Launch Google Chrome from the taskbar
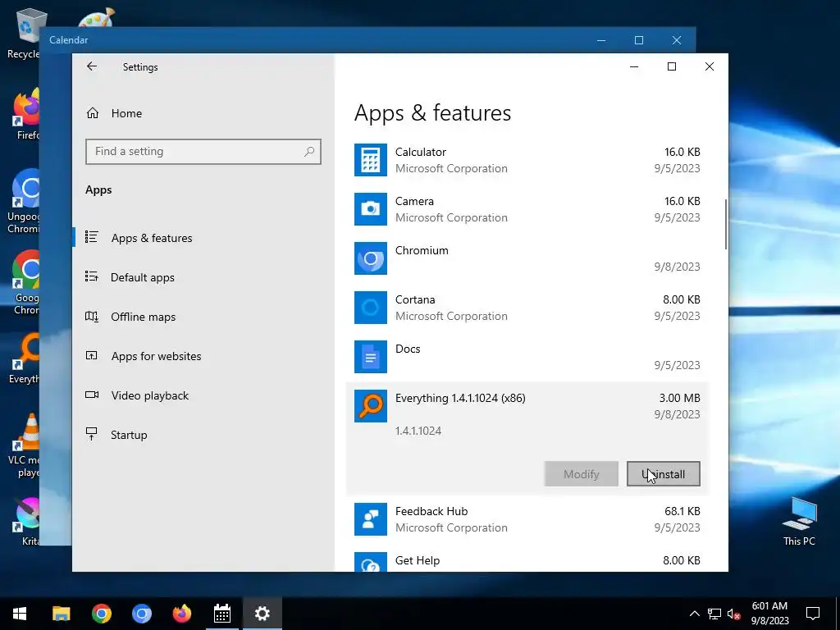Viewport: 840px width, 630px height. [x=101, y=614]
